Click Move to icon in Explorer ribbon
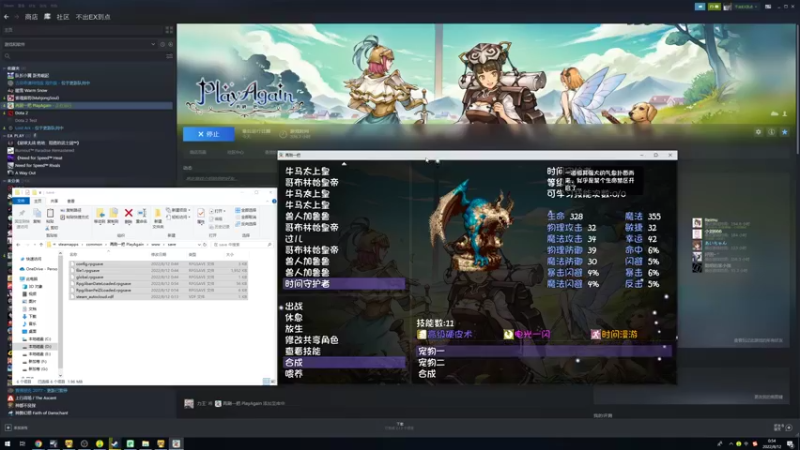Screen dimensions: 800x450 coord(99,215)
